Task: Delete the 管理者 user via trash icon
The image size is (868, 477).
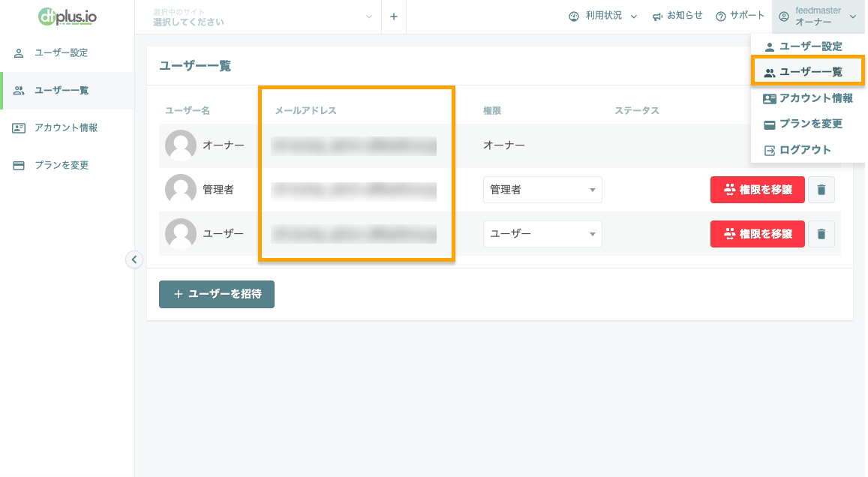Action: pos(821,190)
